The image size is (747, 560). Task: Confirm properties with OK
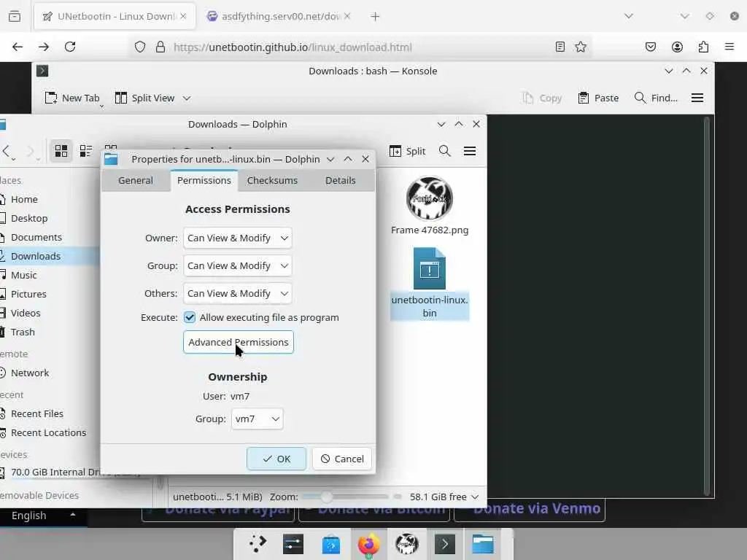click(x=276, y=459)
